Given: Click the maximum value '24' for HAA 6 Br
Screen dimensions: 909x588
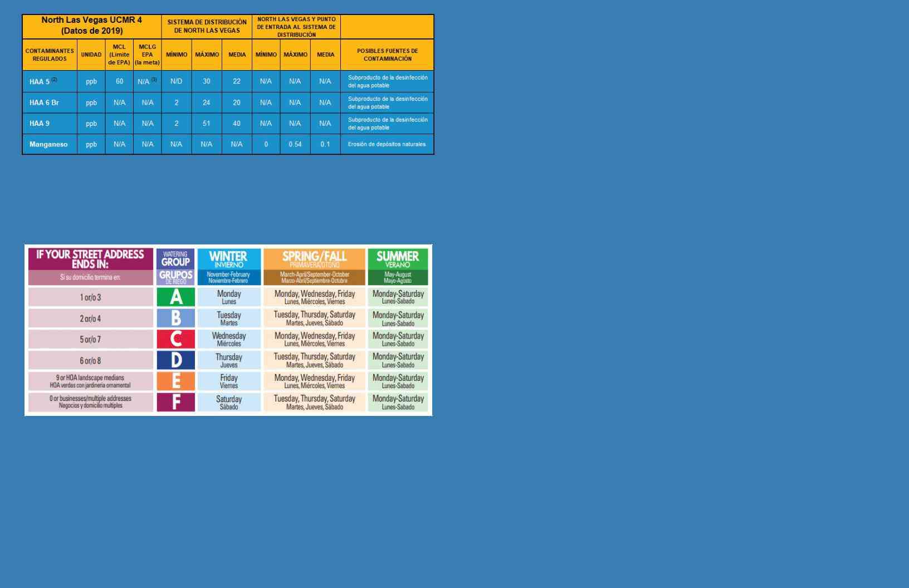Looking at the screenshot, I should point(207,102).
